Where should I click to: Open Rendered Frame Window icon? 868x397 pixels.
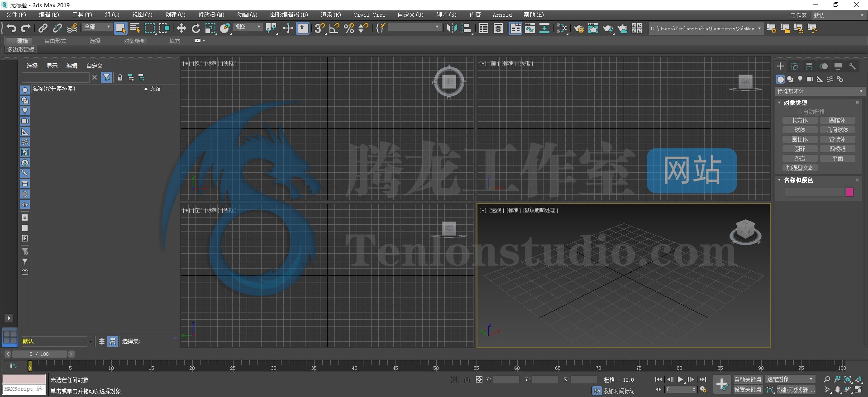click(593, 28)
